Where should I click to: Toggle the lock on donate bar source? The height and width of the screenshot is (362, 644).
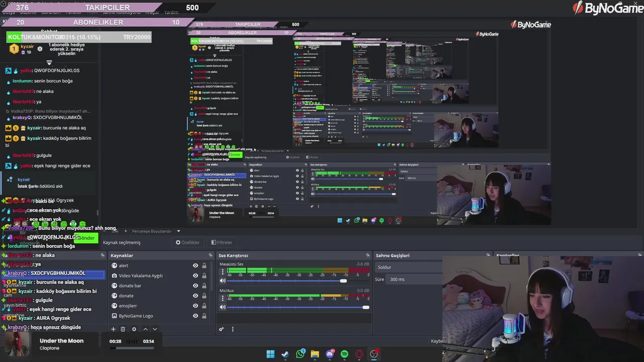[204, 286]
